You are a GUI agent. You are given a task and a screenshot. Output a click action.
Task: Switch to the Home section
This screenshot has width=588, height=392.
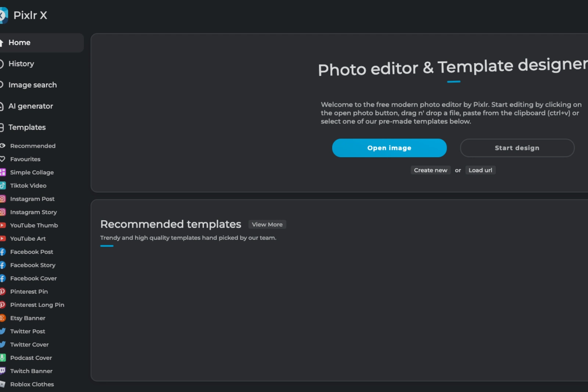19,42
